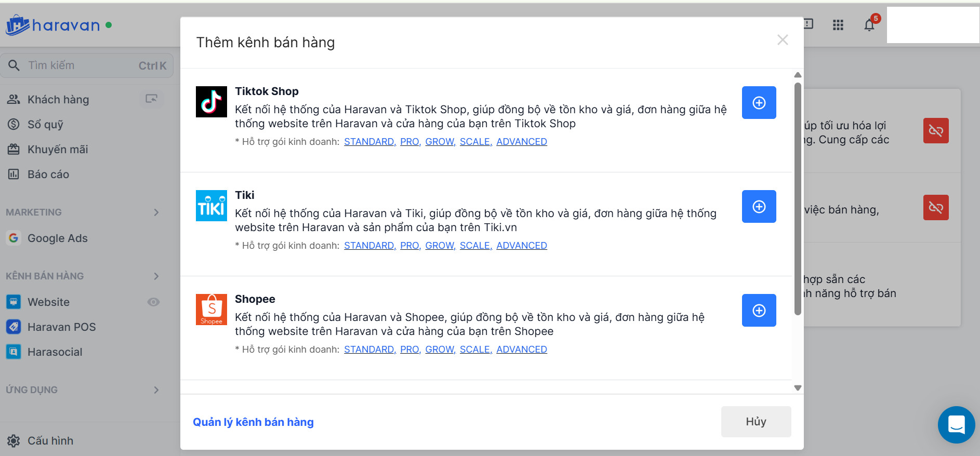Click the Google Ads G icon
980x456 pixels.
(14, 238)
